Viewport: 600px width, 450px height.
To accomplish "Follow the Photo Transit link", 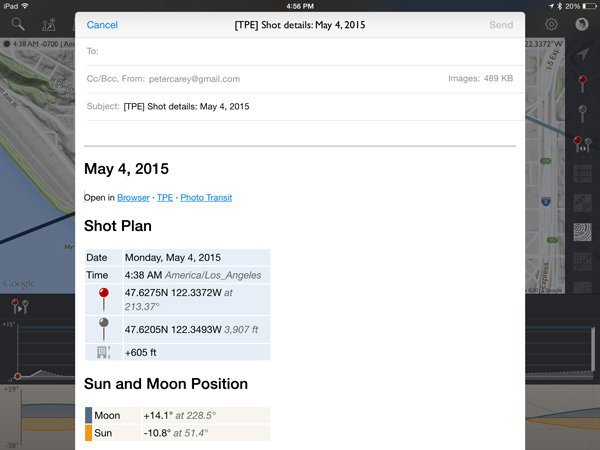I will point(206,198).
